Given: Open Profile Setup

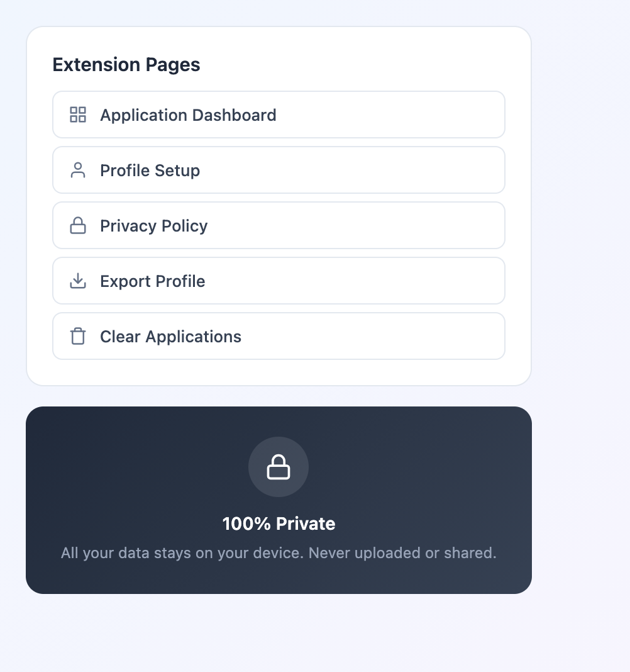Looking at the screenshot, I should tap(279, 170).
